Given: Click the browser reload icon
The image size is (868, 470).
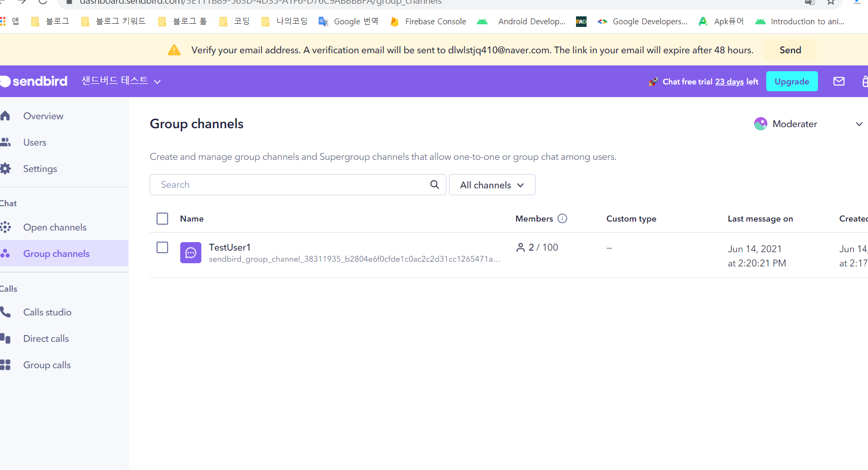Looking at the screenshot, I should (43, 2).
